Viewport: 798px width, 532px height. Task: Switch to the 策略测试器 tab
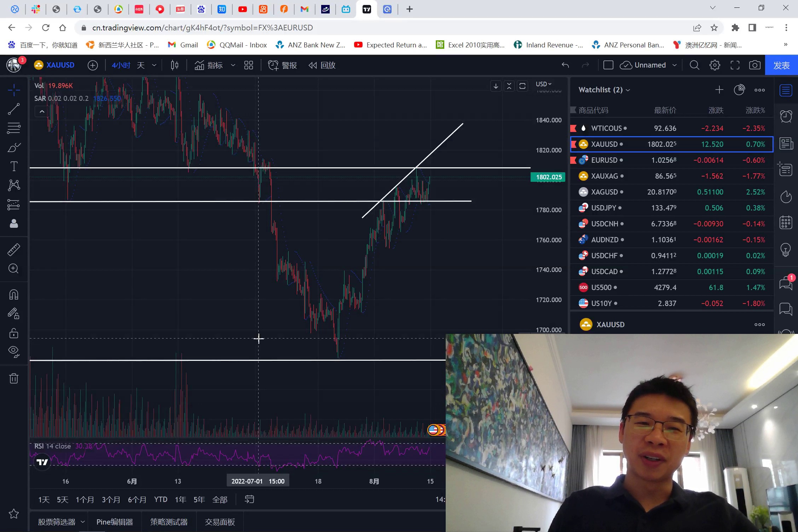[x=169, y=522]
